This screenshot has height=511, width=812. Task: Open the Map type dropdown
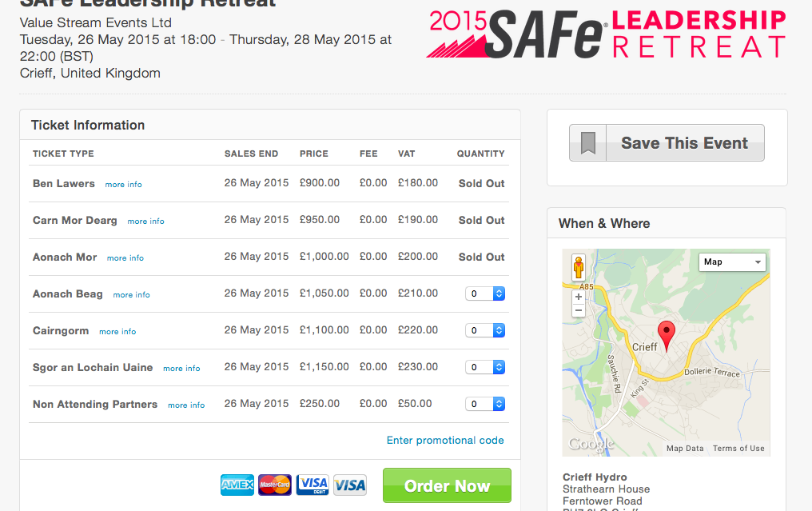pos(732,262)
